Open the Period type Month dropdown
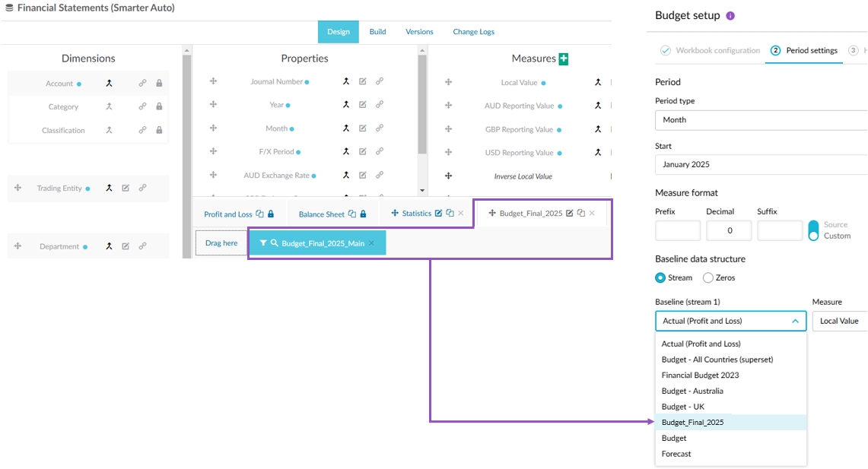868x469 pixels. (761, 120)
